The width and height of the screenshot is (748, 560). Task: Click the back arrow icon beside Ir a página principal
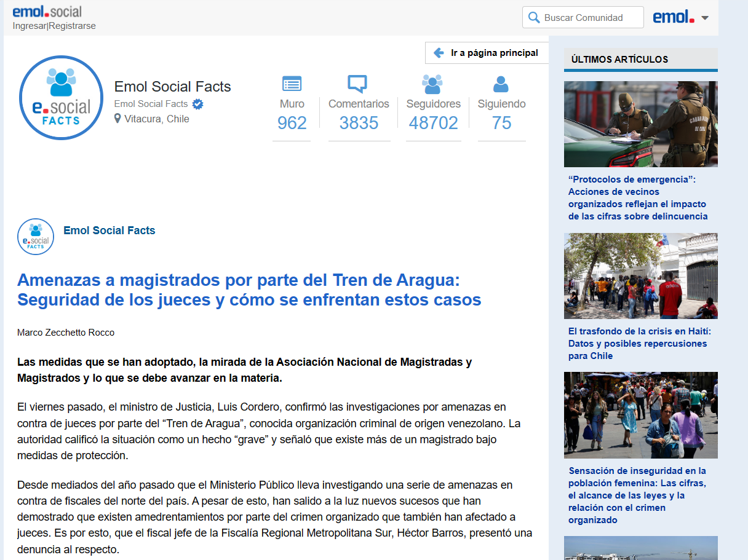439,53
